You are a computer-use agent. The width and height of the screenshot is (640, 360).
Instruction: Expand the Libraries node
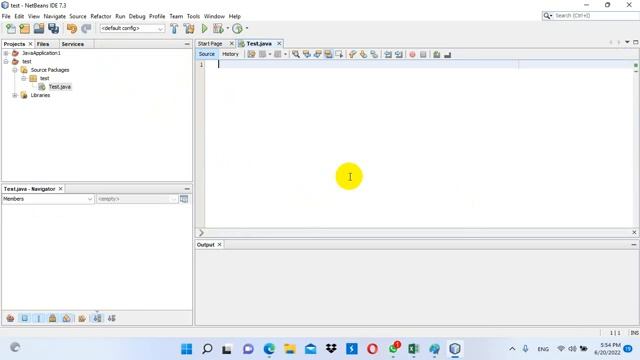[15, 95]
